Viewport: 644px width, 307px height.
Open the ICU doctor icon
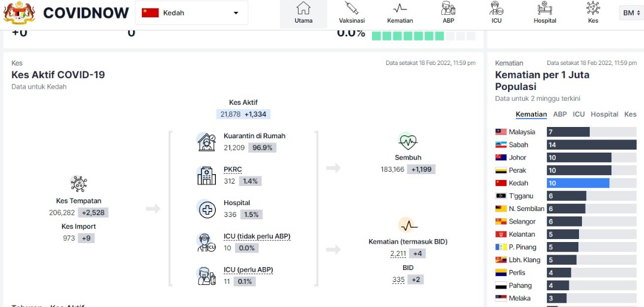click(497, 8)
